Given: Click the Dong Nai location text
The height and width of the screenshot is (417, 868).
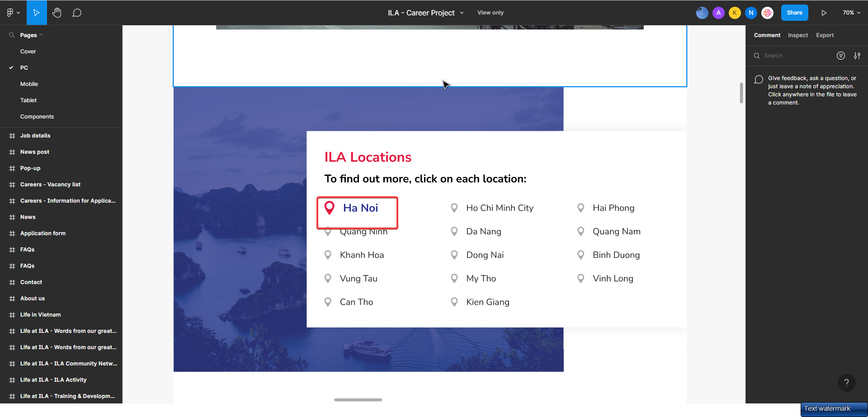Looking at the screenshot, I should (485, 255).
